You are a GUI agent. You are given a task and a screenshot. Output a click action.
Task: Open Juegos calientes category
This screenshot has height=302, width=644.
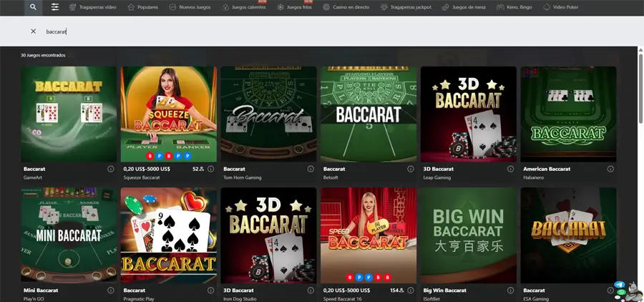coord(244,7)
